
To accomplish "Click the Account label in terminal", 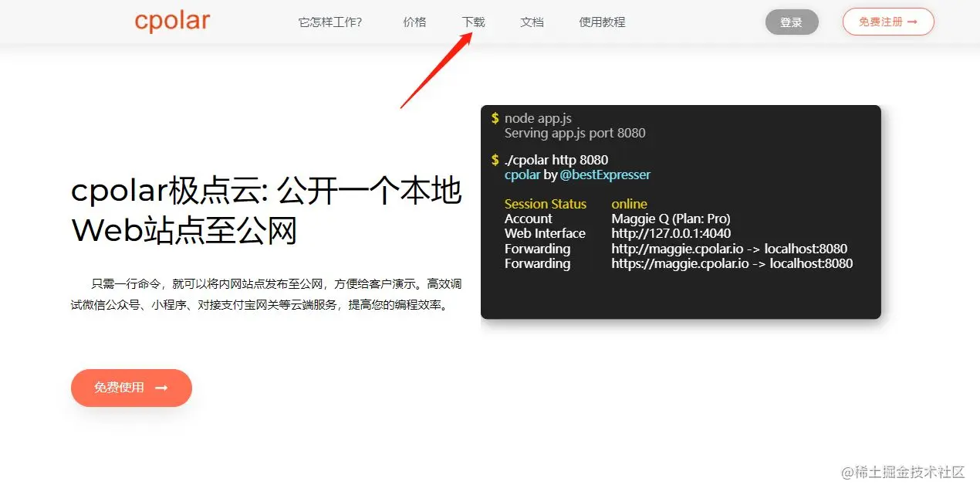I will [x=529, y=219].
